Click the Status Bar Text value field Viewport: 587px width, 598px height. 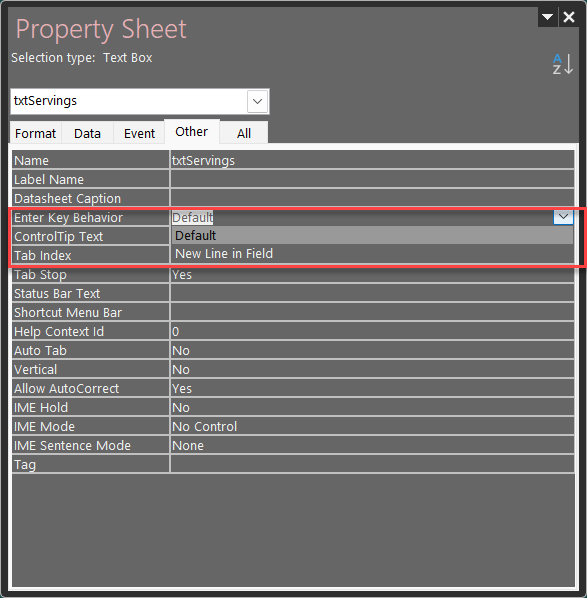point(372,293)
